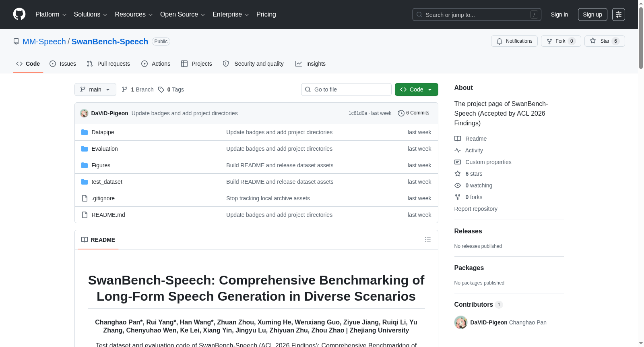Open the Datapipe folder icon

(85, 132)
